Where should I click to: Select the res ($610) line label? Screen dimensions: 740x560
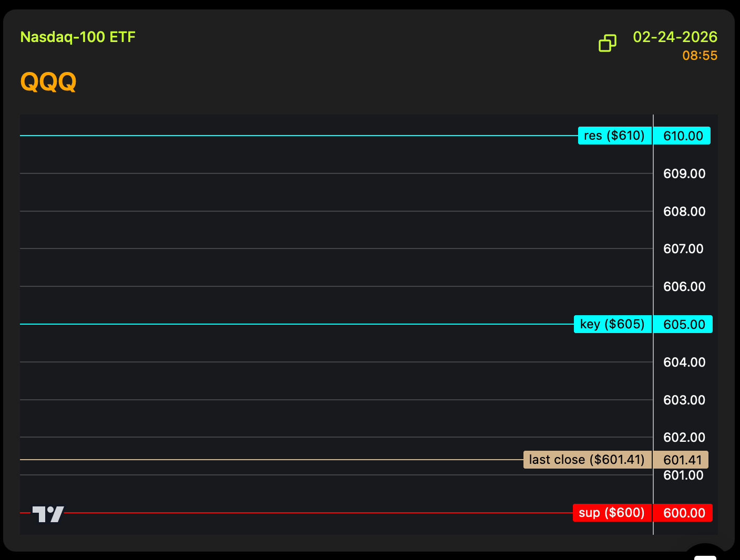coord(615,136)
